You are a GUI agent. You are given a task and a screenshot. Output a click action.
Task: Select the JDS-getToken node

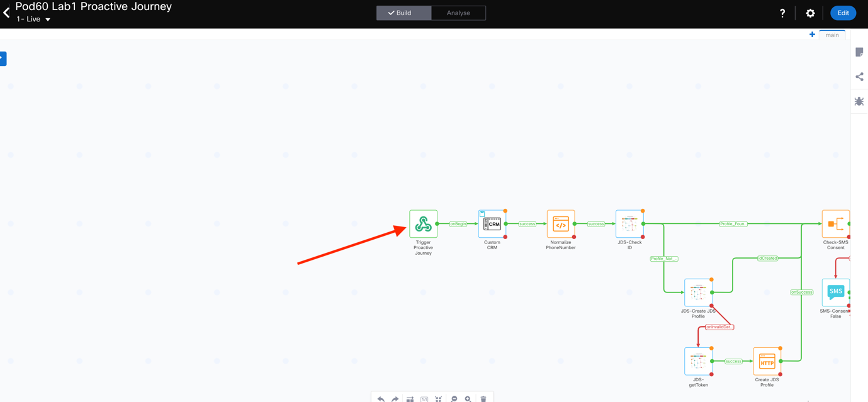[698, 361]
